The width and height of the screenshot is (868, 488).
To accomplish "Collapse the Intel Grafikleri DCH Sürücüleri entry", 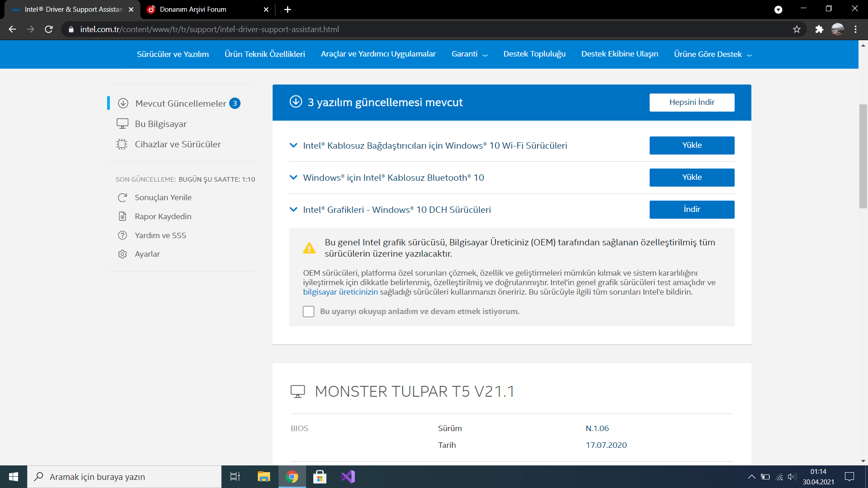I will [x=293, y=210].
